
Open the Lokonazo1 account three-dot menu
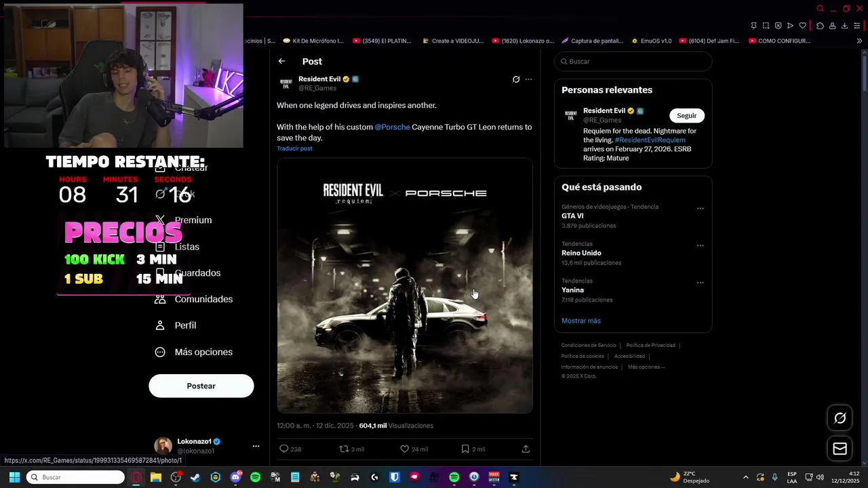click(x=256, y=446)
